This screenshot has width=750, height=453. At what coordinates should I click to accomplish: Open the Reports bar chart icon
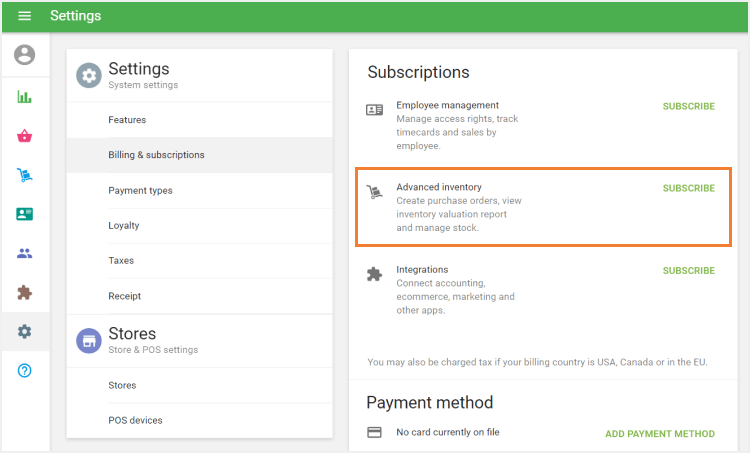tap(24, 97)
